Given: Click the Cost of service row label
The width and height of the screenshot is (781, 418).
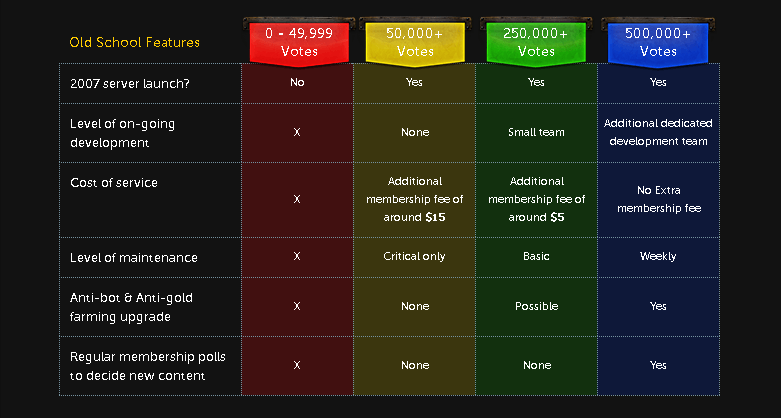Looking at the screenshot, I should click(x=114, y=183).
